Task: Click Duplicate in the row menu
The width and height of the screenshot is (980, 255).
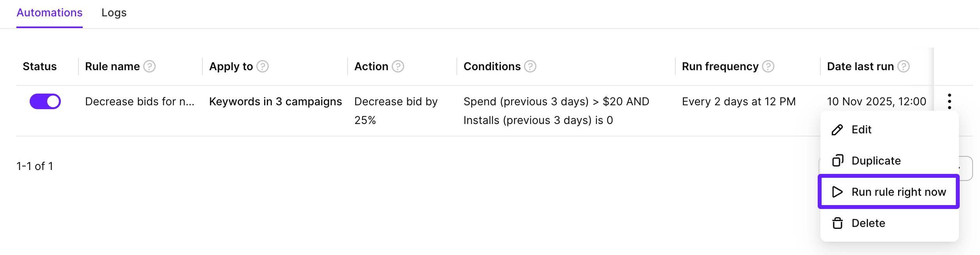Action: 876,161
